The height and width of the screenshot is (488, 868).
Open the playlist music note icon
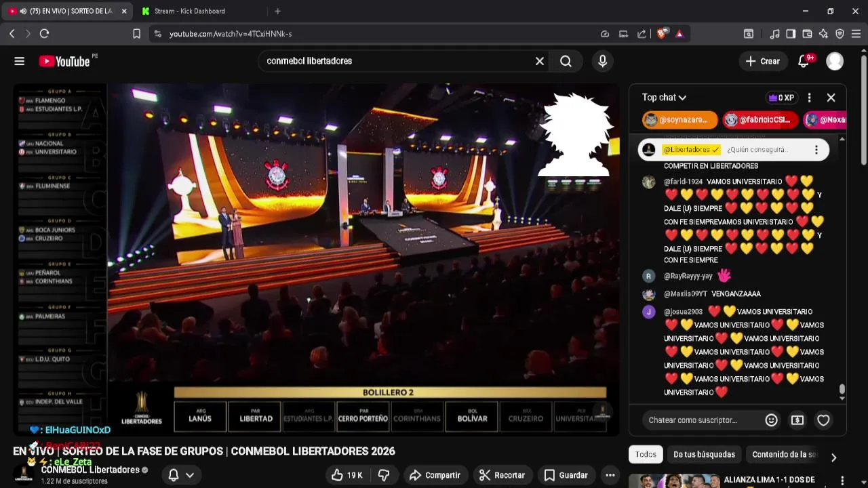[x=774, y=33]
